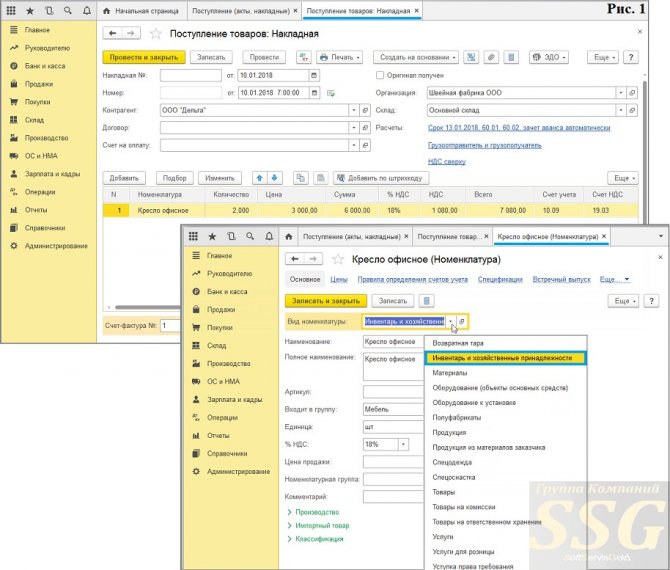Open sections menu grid icon in back window
Screen dimensions: 670x570
pos(11,11)
